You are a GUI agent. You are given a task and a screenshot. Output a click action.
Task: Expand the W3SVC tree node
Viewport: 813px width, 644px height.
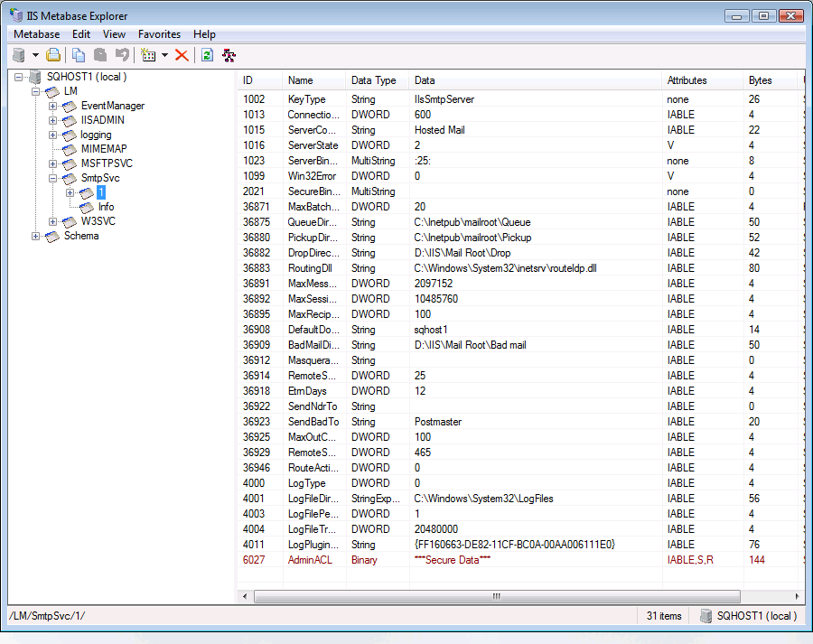tap(53, 221)
